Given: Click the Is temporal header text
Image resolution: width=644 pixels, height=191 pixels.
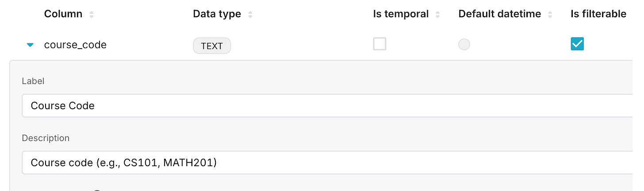Looking at the screenshot, I should (401, 14).
